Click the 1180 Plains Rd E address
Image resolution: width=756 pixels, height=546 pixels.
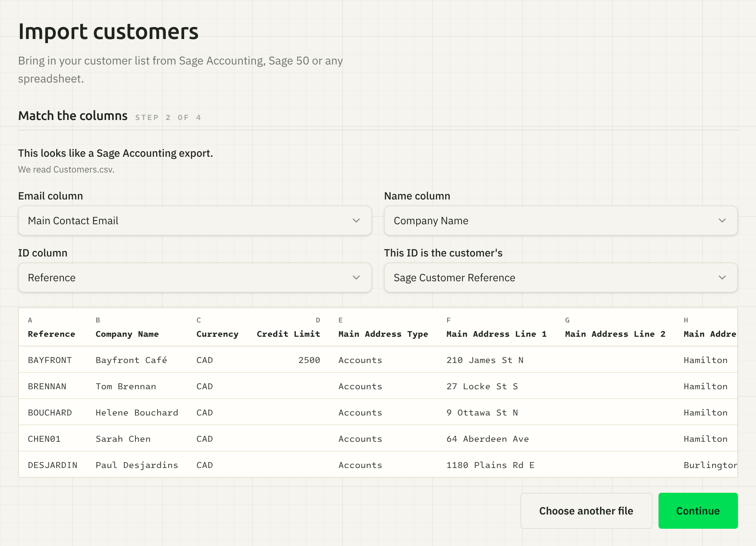490,465
